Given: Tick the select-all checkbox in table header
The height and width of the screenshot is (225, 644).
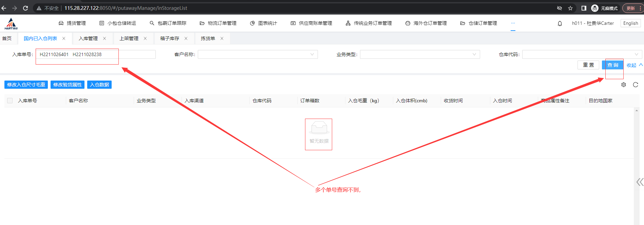Looking at the screenshot, I should click(x=10, y=101).
